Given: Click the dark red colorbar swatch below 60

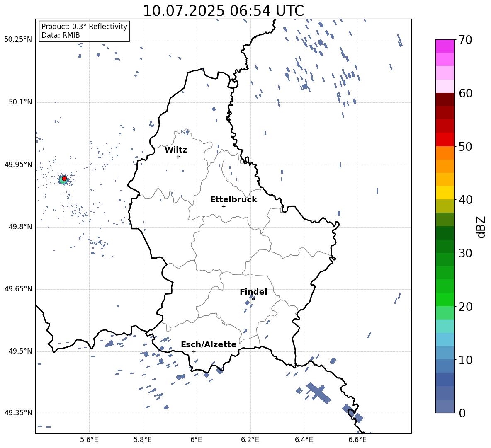Looking at the screenshot, I should [x=445, y=99].
